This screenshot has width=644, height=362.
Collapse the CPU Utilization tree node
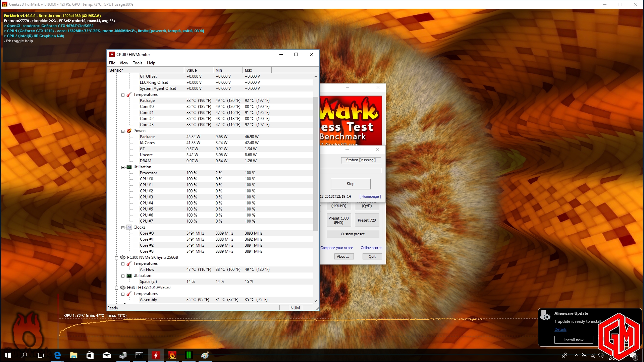tap(123, 167)
